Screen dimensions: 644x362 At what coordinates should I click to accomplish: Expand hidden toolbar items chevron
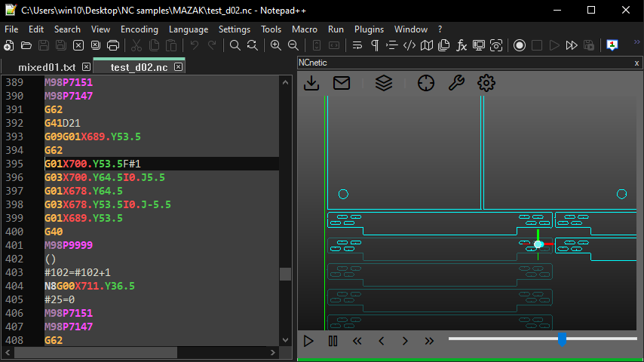point(637,42)
